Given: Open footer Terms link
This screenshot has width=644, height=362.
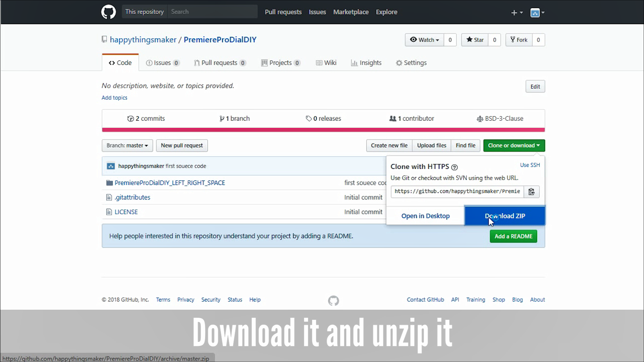Looking at the screenshot, I should (163, 300).
